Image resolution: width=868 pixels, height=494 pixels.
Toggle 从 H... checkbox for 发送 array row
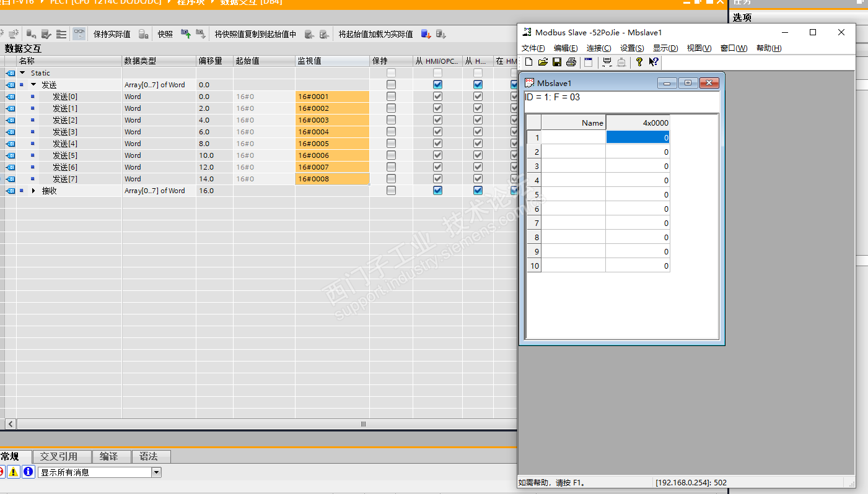478,85
